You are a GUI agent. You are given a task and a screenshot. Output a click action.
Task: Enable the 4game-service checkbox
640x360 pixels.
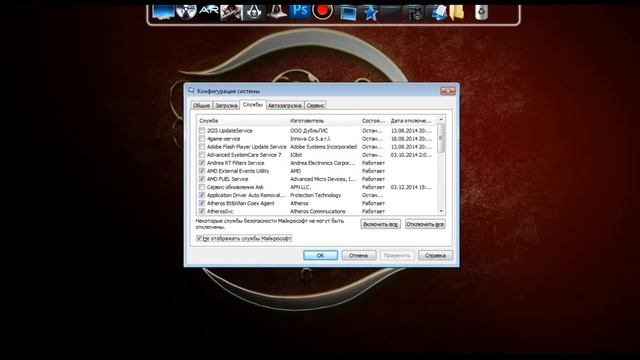tap(202, 139)
